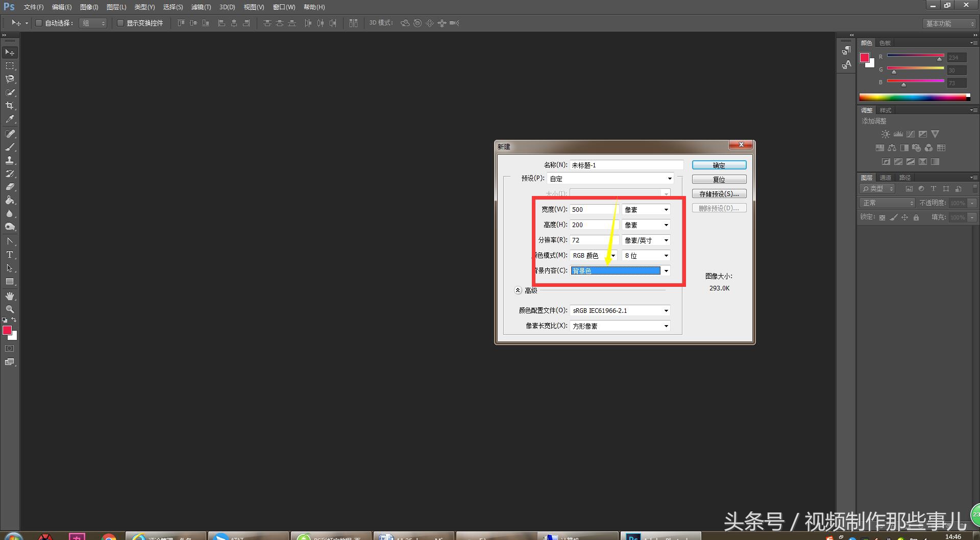Select the Zoom tool
The image size is (980, 540).
(x=10, y=309)
